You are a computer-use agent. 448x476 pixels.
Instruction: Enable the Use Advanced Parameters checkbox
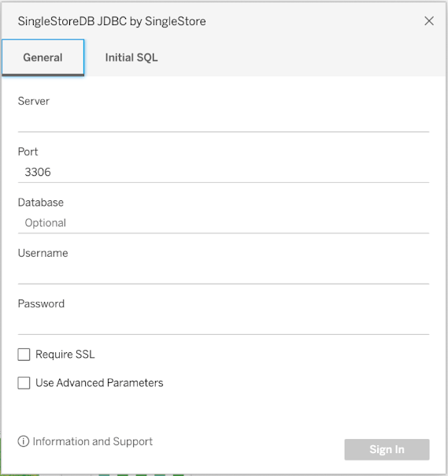tap(24, 383)
